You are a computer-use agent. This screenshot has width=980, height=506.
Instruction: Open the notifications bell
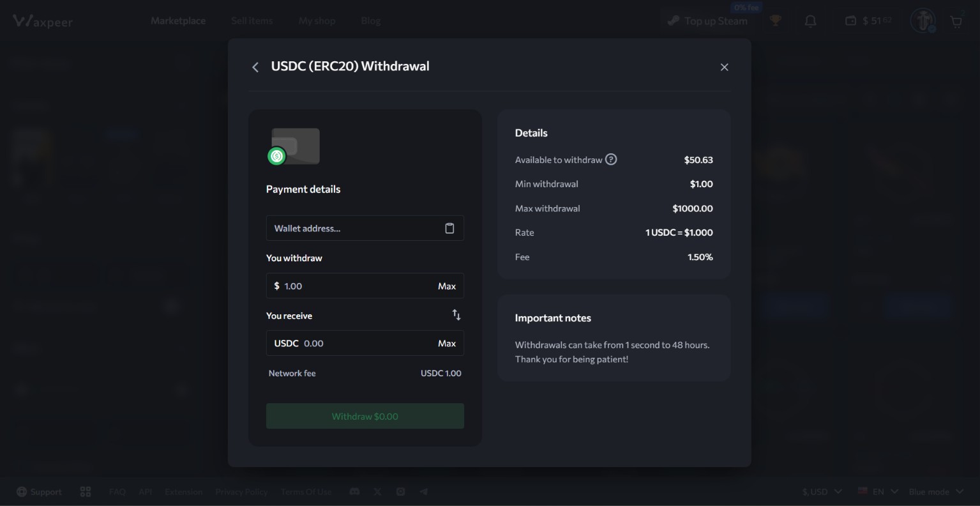(x=810, y=21)
